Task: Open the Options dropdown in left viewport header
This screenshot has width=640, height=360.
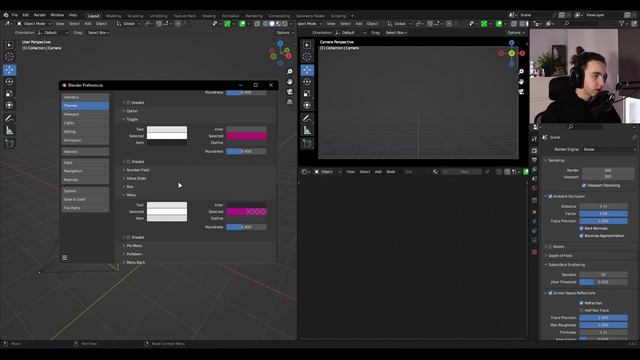Action: click(284, 33)
